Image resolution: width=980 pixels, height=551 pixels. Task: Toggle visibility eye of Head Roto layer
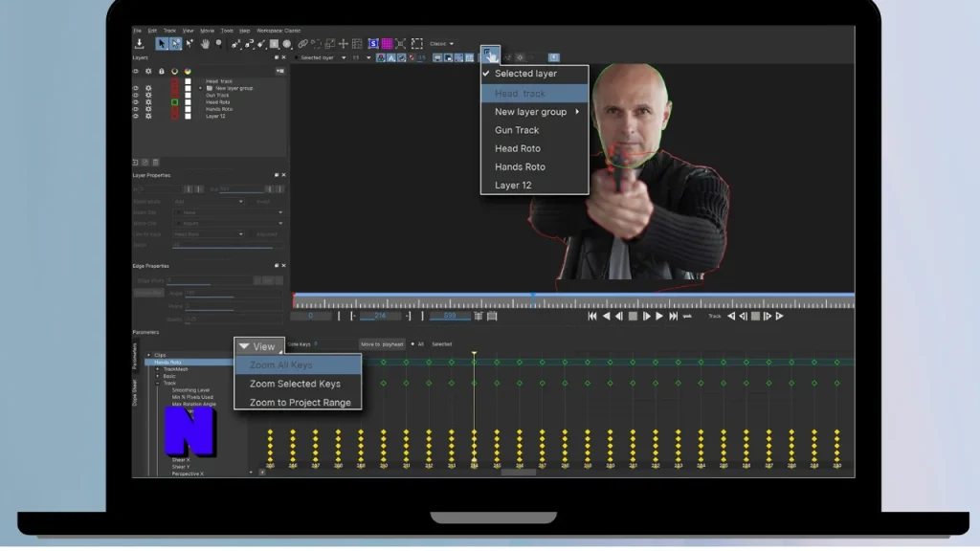136,101
